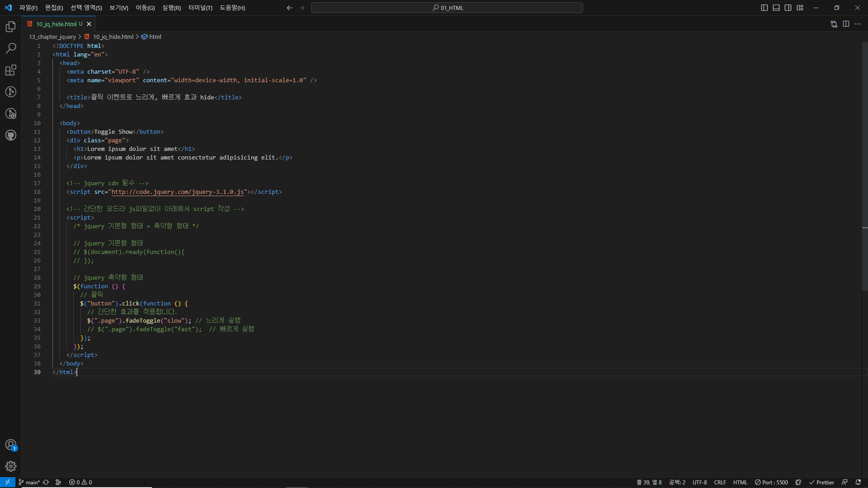Open the Customize Layout menu

click(x=800, y=8)
